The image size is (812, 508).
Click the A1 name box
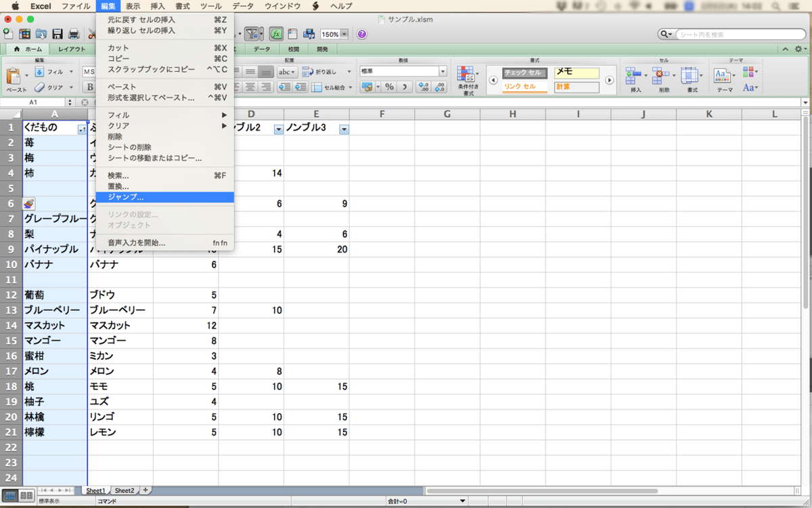(32, 102)
